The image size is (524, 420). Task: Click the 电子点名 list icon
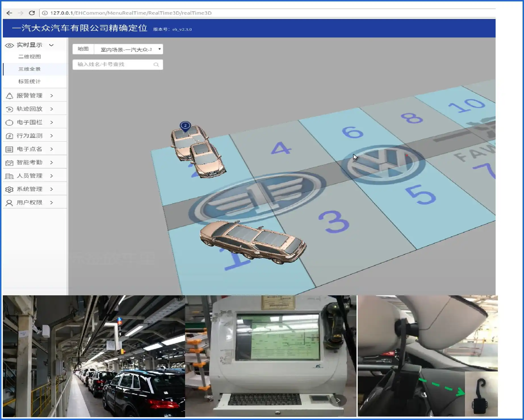coord(9,149)
